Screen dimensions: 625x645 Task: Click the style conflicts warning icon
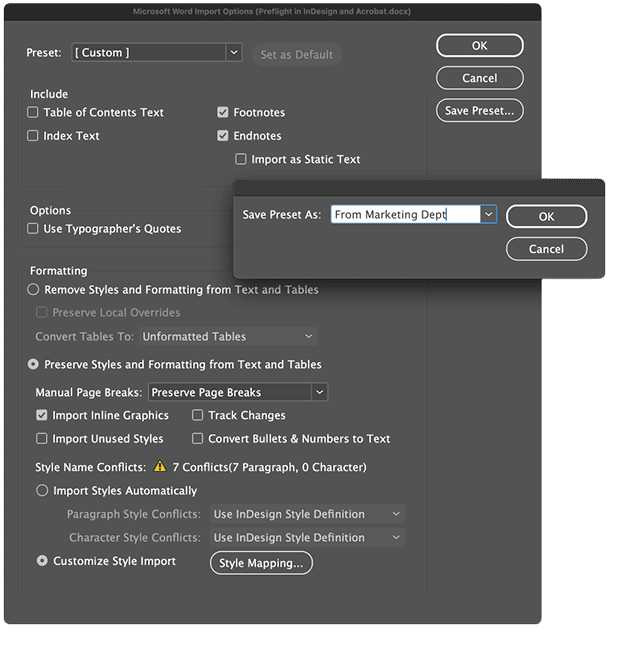click(159, 467)
